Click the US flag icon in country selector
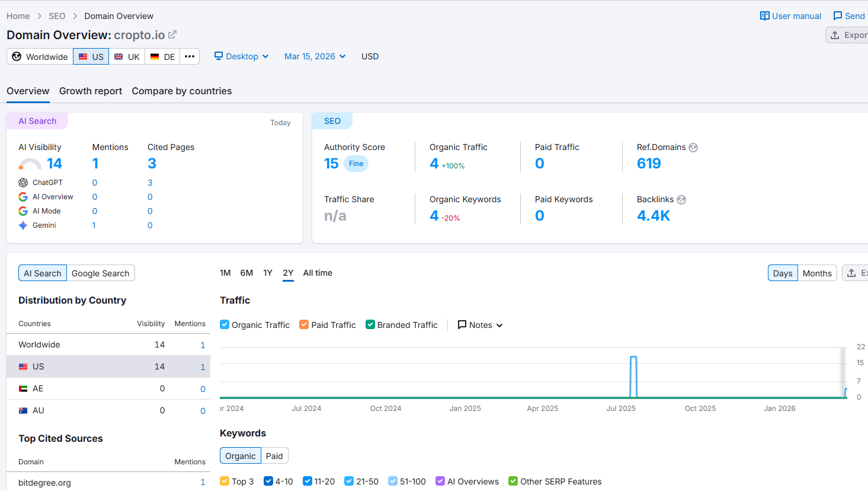This screenshot has width=868, height=491. pos(83,57)
